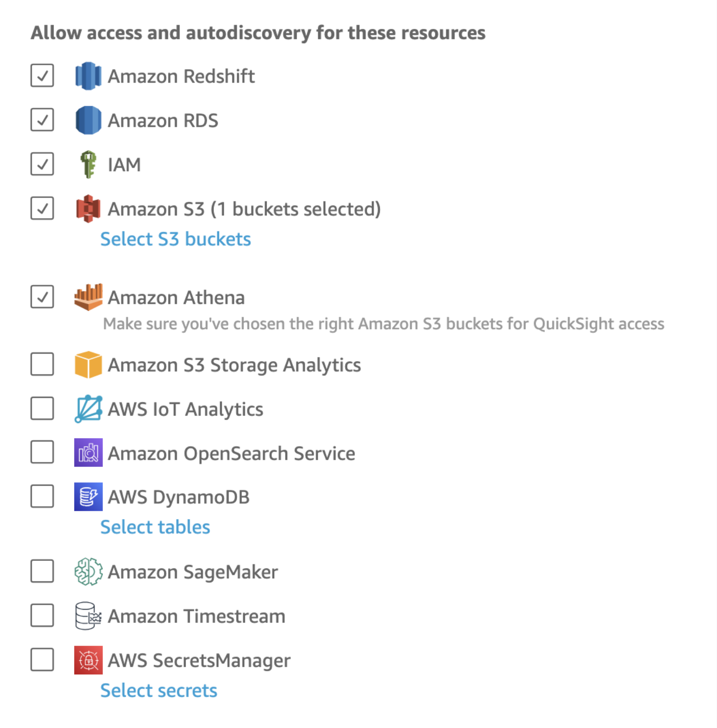Open the Select S3 buckets link
Screen dimensions: 717x728
coord(176,239)
